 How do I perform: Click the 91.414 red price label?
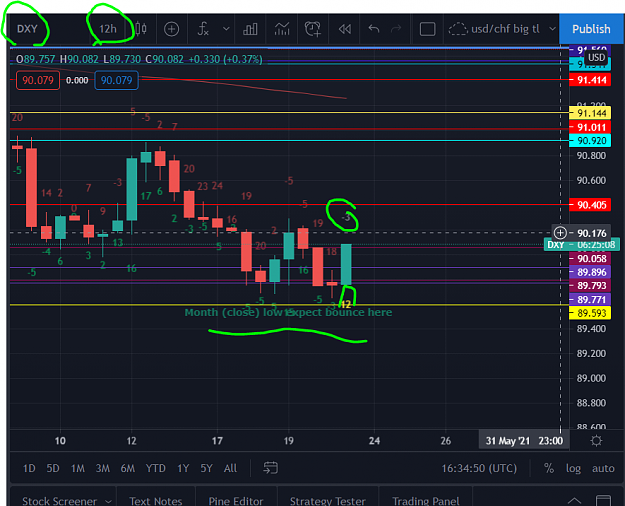point(590,80)
